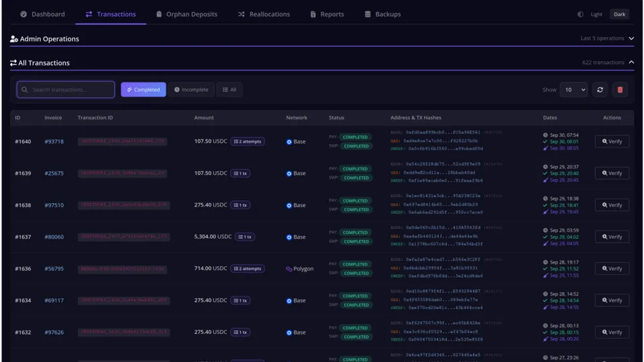644x362 pixels.
Task: Click the All Transactions arrows icon
Action: [13, 63]
